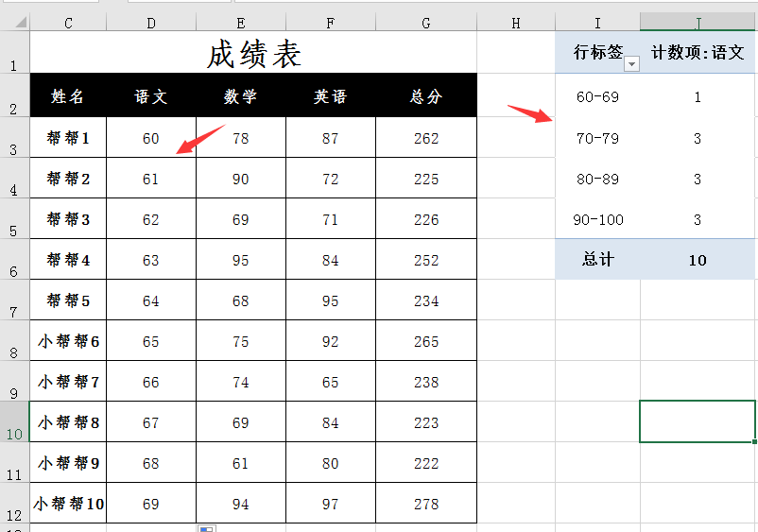This screenshot has height=532, width=758.
Task: Click the total score 262
Action: point(426,138)
